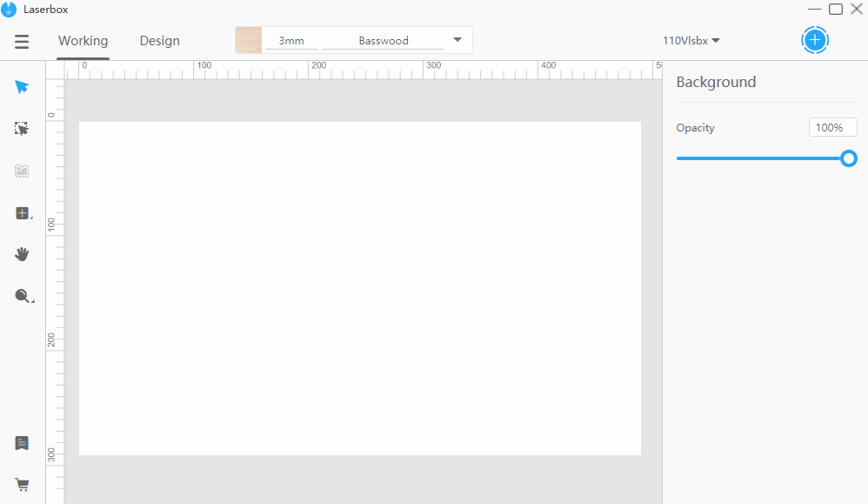Viewport: 868px width, 504px height.
Task: Open the 110Vlsbx device dropdown
Action: [x=691, y=40]
